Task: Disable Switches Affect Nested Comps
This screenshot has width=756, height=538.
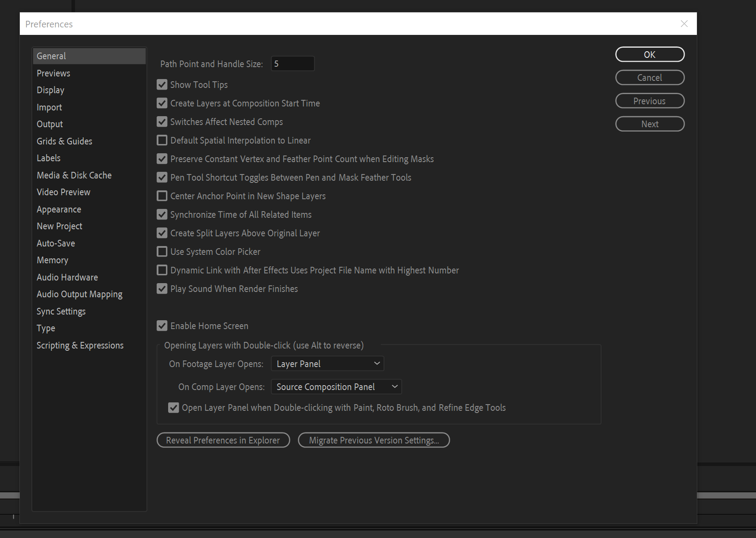Action: pyautogui.click(x=162, y=121)
